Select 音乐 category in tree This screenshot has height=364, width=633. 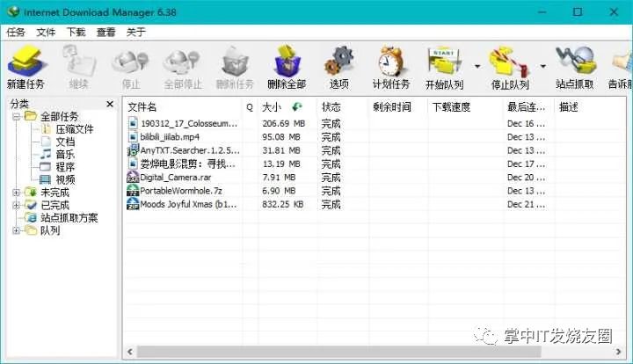point(65,154)
